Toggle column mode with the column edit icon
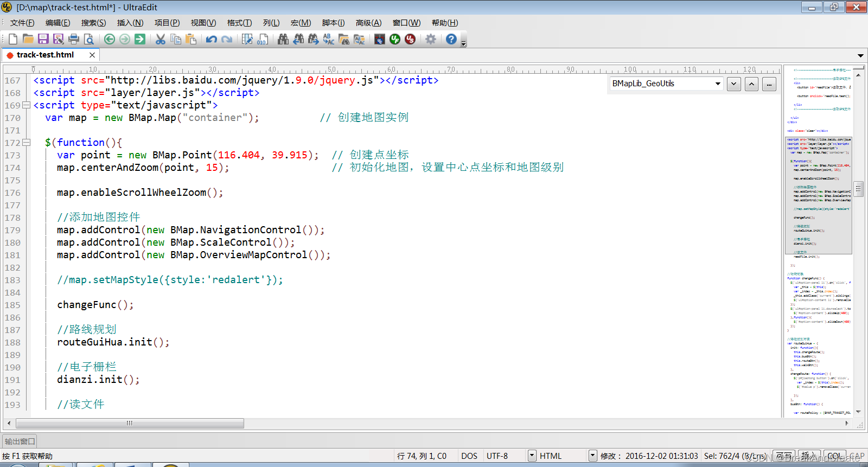Viewport: 868px width, 467px height. (247, 39)
